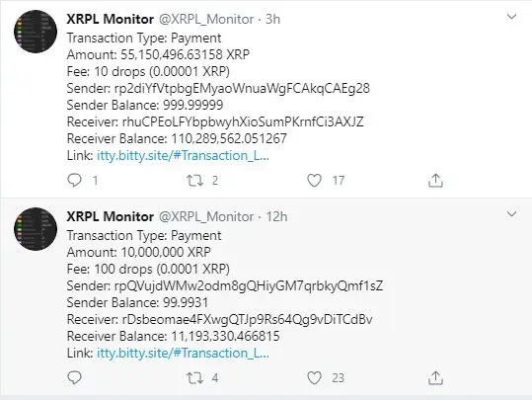The height and width of the screenshot is (400, 532).
Task: Open the XRPL Monitor display name in the first tweet
Action: pos(111,19)
